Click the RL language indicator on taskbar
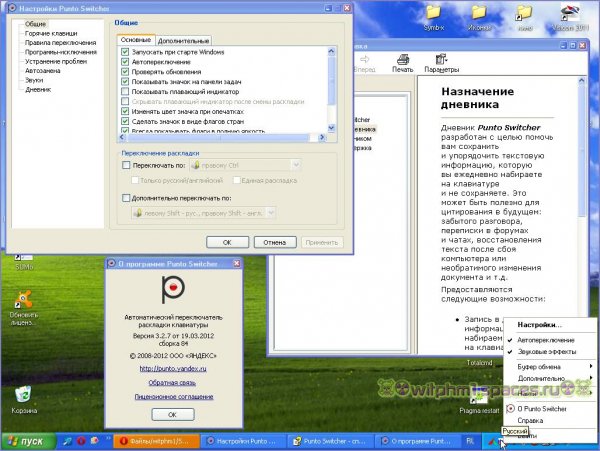This screenshot has width=600, height=451. coord(470,441)
